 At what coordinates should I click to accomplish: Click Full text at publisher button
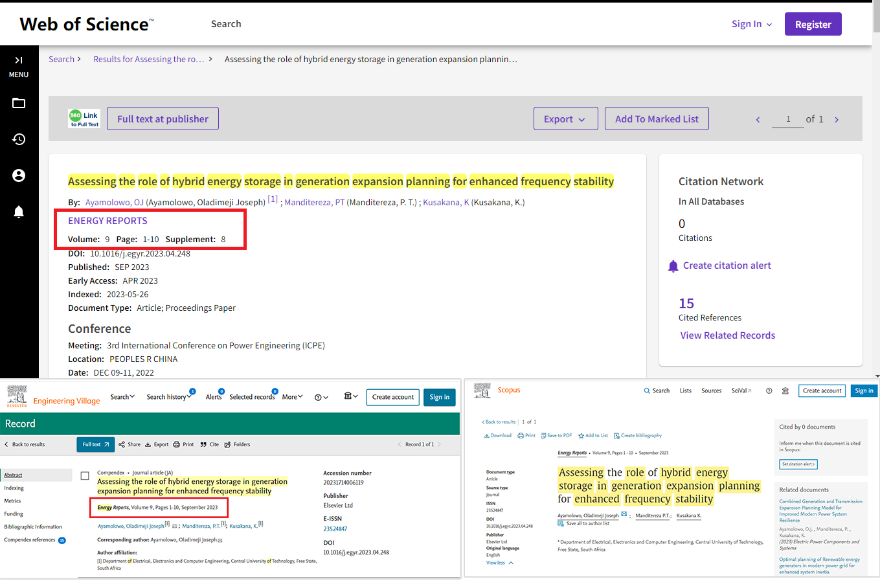(x=163, y=119)
